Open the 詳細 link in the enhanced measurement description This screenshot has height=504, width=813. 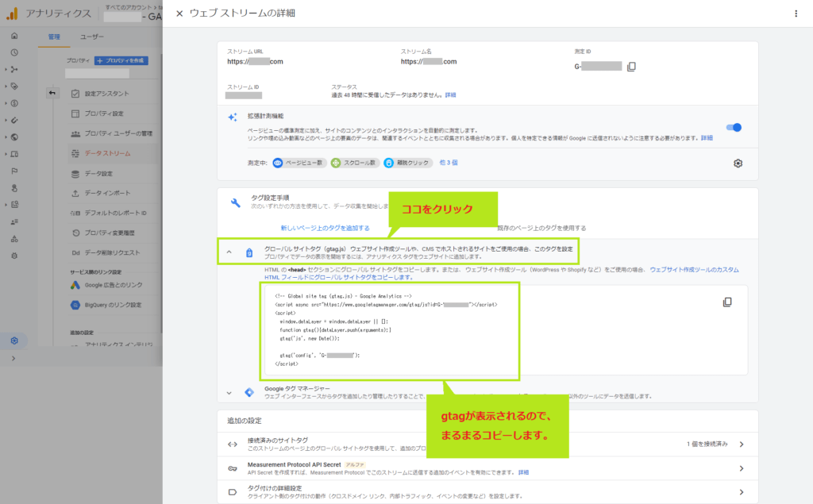pyautogui.click(x=707, y=138)
